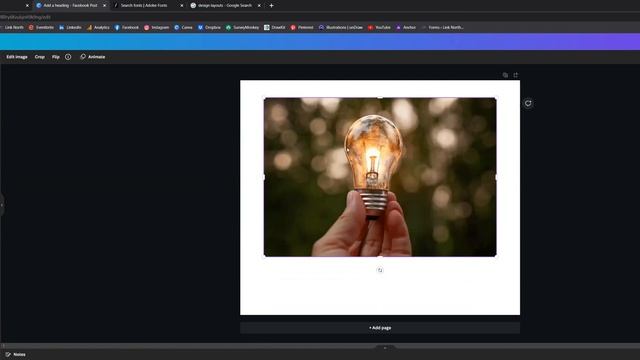
Task: Open the Forms Link North bookmark
Action: coord(442,27)
